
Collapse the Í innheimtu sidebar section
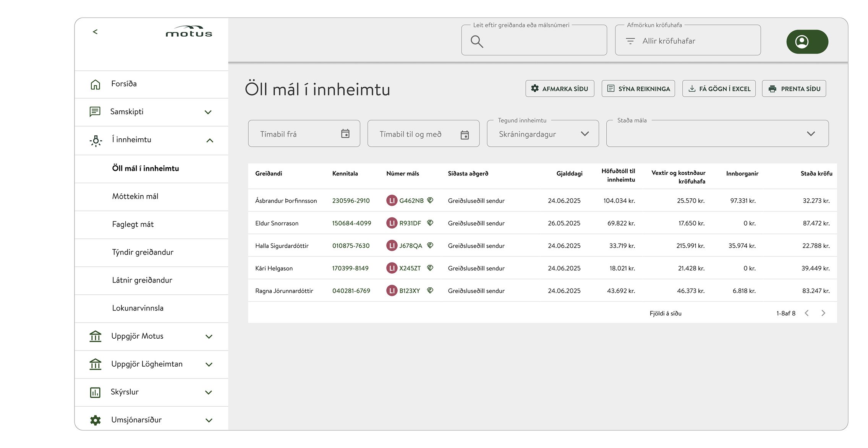pyautogui.click(x=209, y=140)
